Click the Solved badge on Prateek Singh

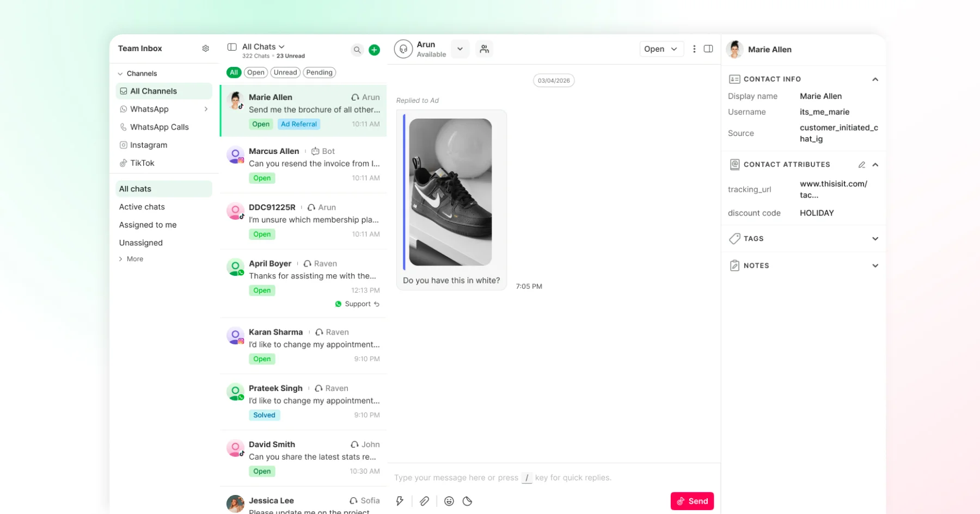264,415
